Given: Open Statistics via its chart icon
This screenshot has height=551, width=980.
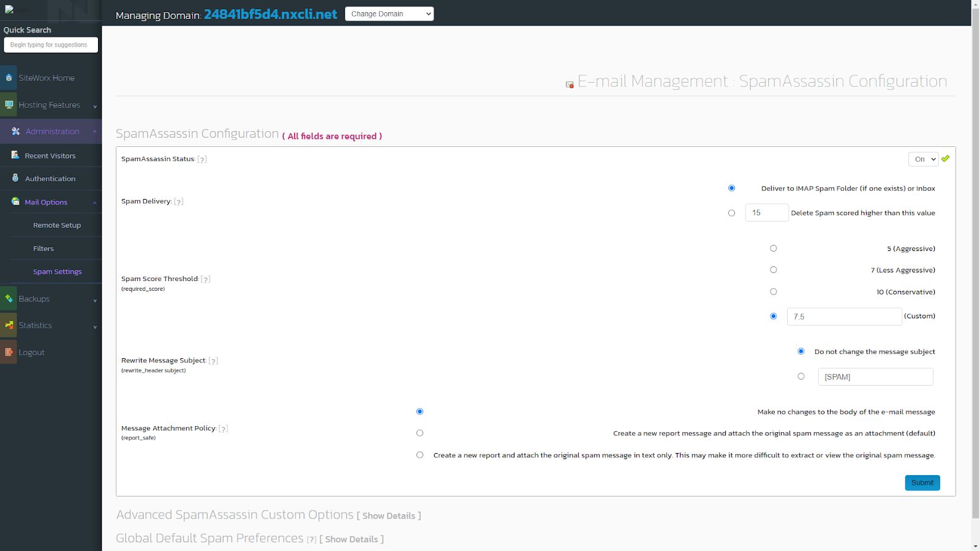Looking at the screenshot, I should tap(9, 325).
